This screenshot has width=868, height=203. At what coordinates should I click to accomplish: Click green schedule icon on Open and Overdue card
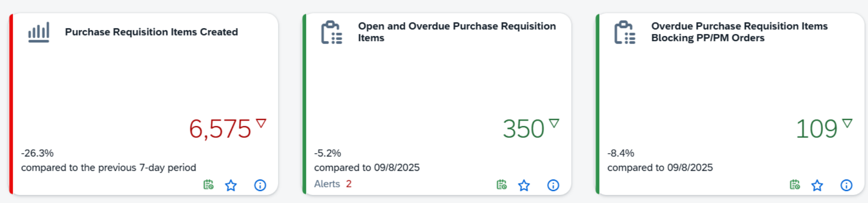coord(502,185)
